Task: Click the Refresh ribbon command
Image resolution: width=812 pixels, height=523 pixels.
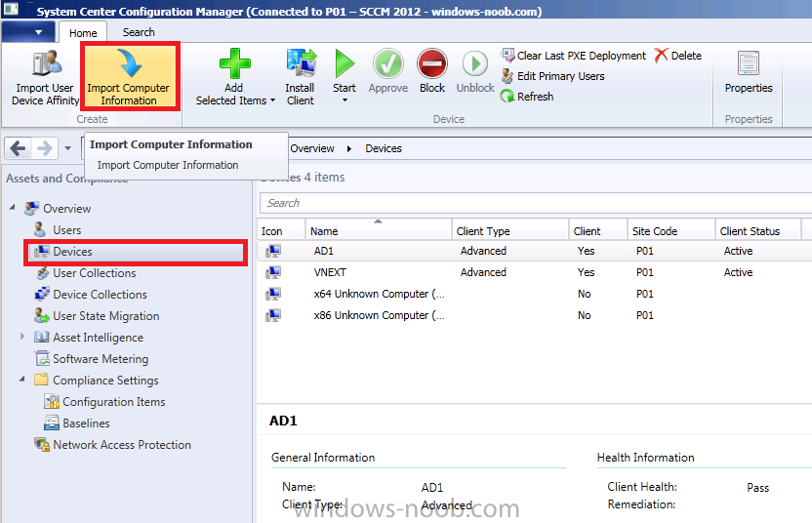Action: 527,97
